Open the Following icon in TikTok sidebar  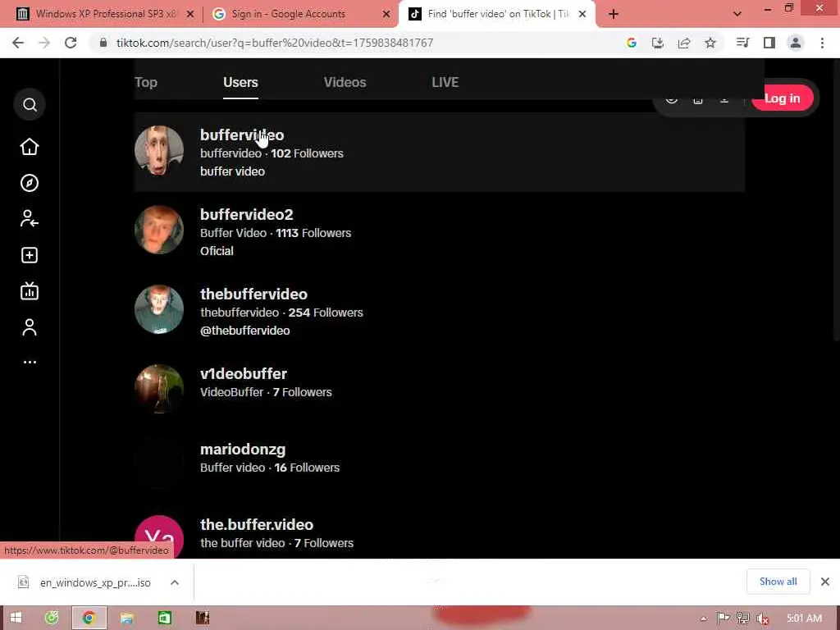30,218
